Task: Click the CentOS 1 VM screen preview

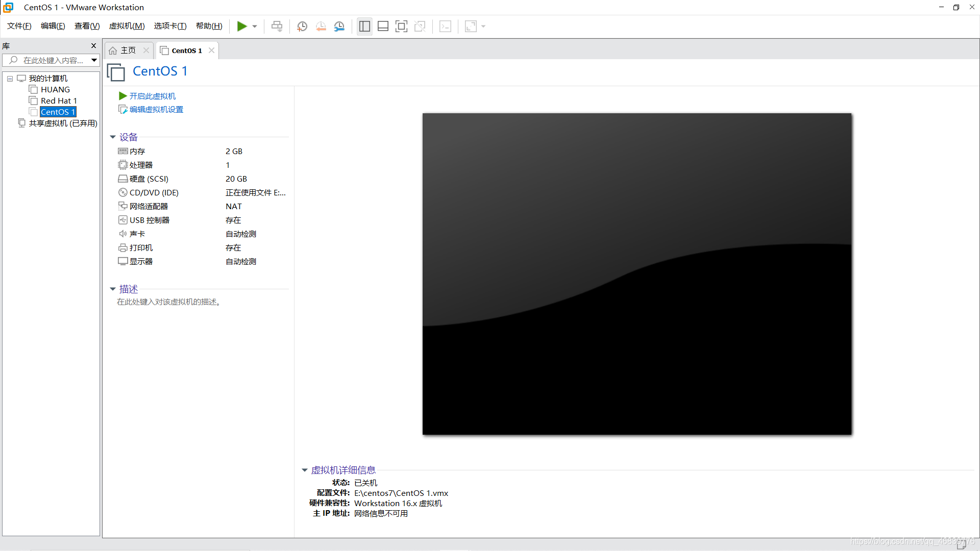Action: tap(637, 274)
